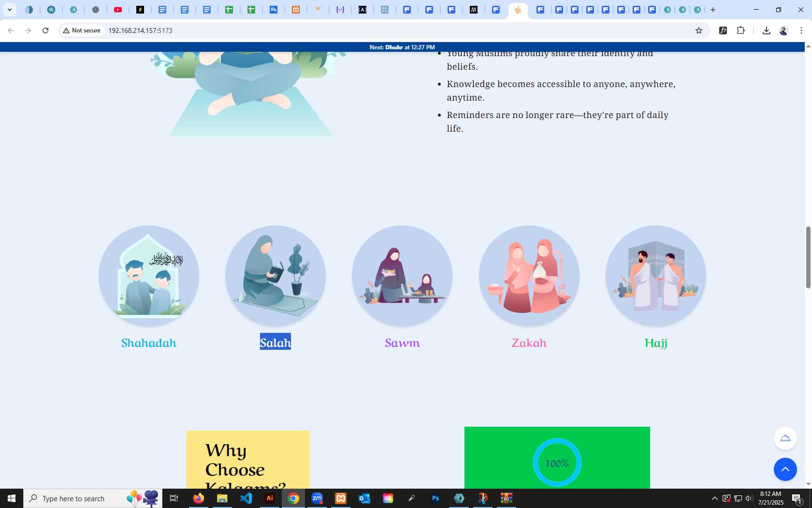
Task: Reload the current page
Action: (45, 30)
